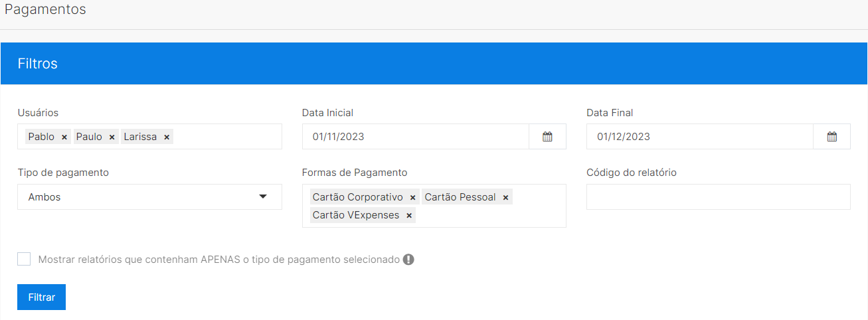The height and width of the screenshot is (320, 868).
Task: Remove the Cartão Pessoal payment tag
Action: (x=505, y=197)
